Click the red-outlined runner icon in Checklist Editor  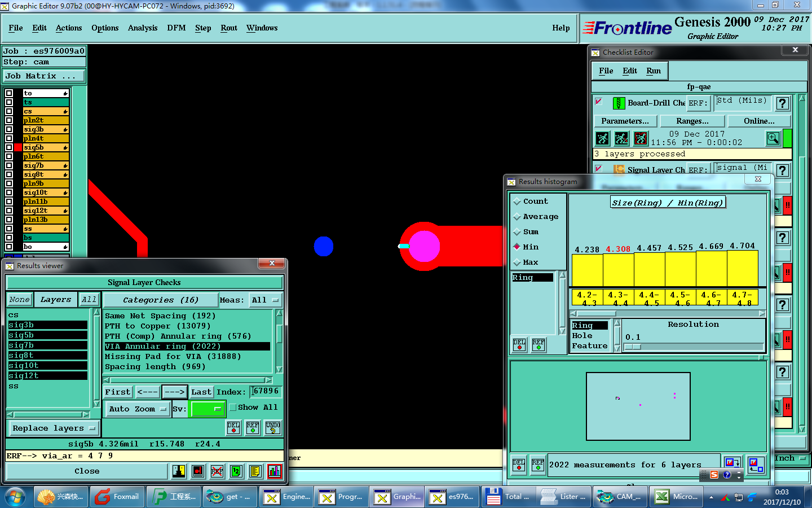point(641,138)
